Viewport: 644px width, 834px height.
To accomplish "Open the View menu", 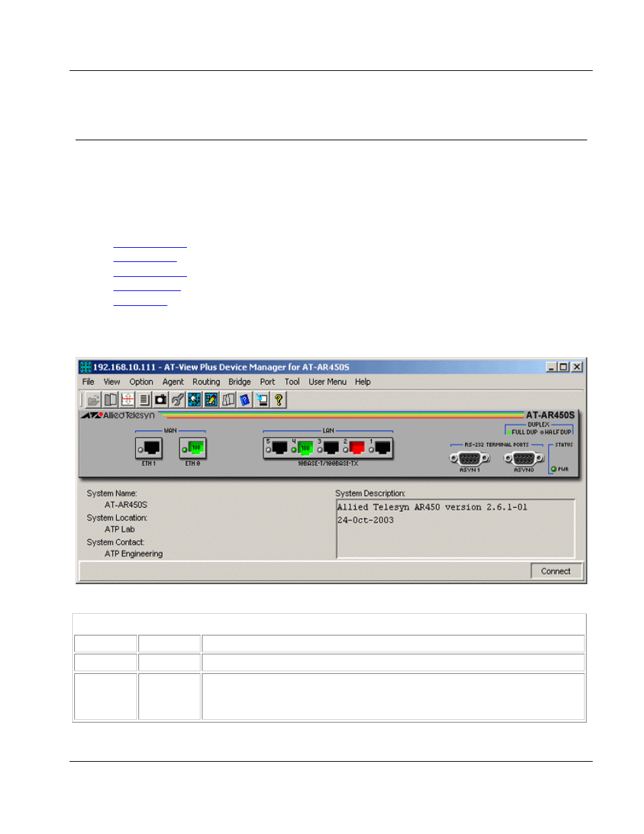I will [x=112, y=382].
